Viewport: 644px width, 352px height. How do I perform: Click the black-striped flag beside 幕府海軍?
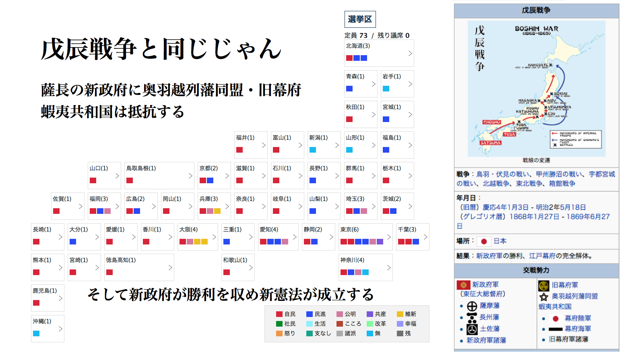(x=555, y=329)
